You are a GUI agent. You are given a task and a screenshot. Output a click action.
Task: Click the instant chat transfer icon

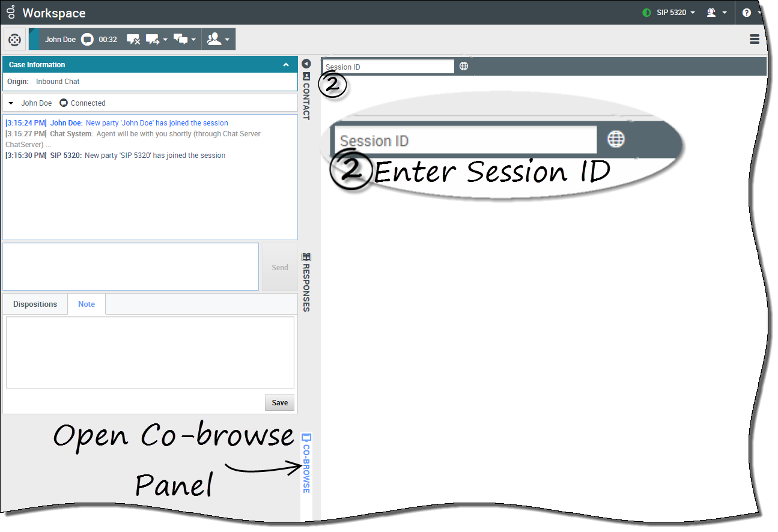[153, 40]
